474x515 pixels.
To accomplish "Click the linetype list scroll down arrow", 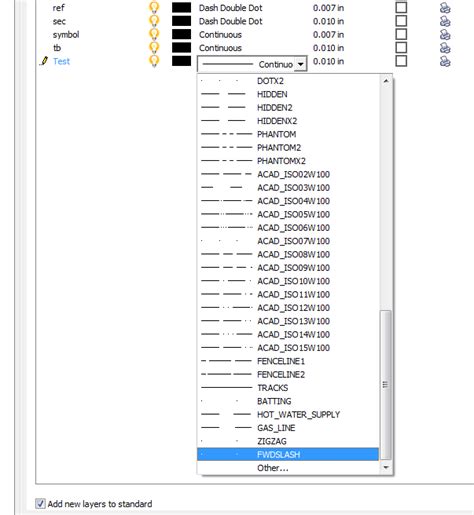I will tap(386, 467).
